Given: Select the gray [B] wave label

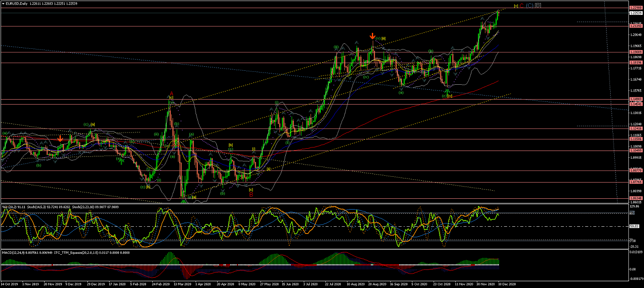Looking at the screenshot, I should (538, 5).
